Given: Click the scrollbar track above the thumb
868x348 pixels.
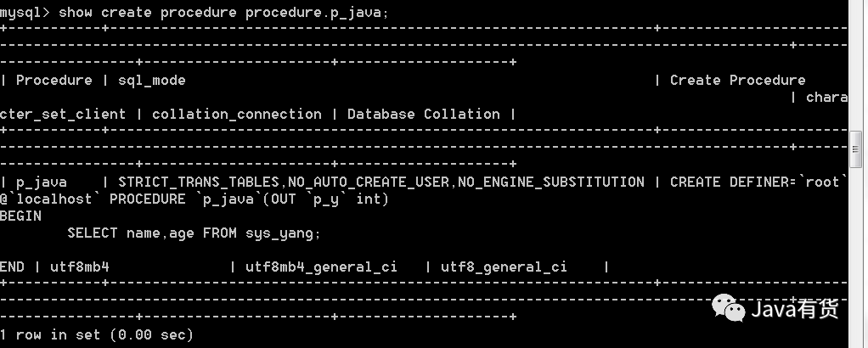Looking at the screenshot, I should [855, 65].
